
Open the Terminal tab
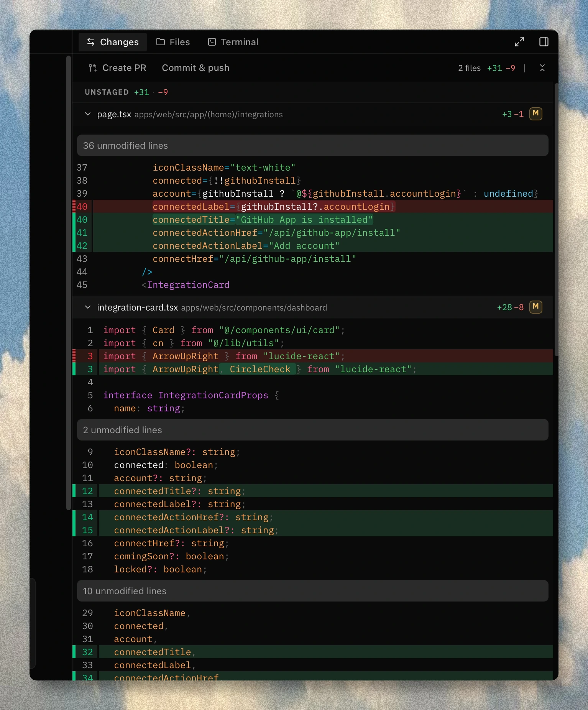tap(233, 42)
